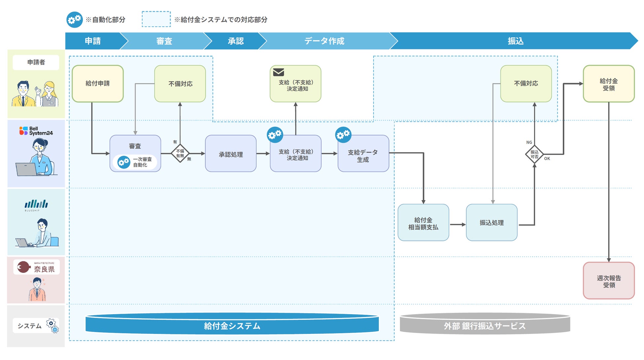Screen dimensions: 644x360
Task: Click the gear icon inside the 一次審査自動化 label
Action: 124,162
